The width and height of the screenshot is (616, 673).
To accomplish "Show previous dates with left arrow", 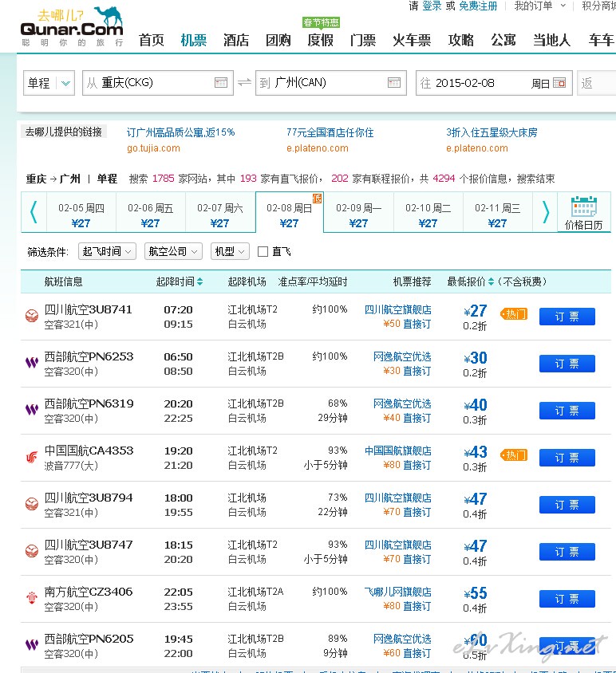I will 34,212.
